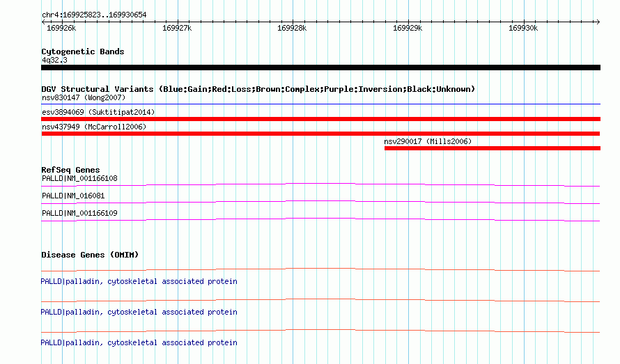The width and height of the screenshot is (620, 364).
Task: Click the 4q32.3 band label
Action: point(54,60)
